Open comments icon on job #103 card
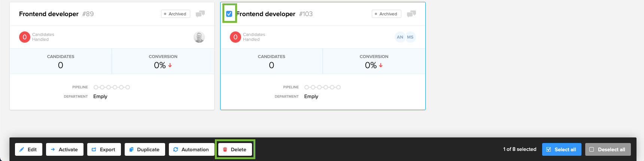 click(x=411, y=14)
